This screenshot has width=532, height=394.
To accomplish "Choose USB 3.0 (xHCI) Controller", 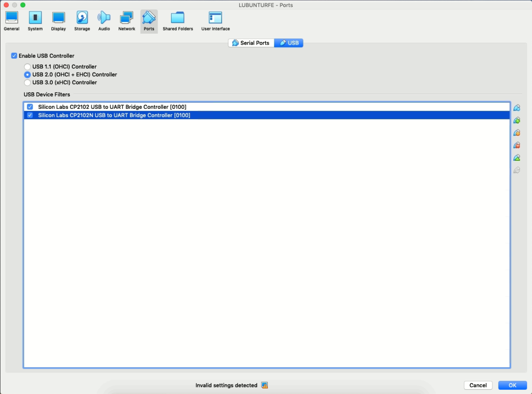I will [27, 83].
